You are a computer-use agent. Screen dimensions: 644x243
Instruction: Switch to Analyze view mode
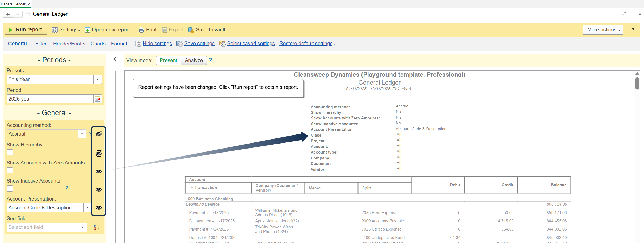tap(193, 60)
